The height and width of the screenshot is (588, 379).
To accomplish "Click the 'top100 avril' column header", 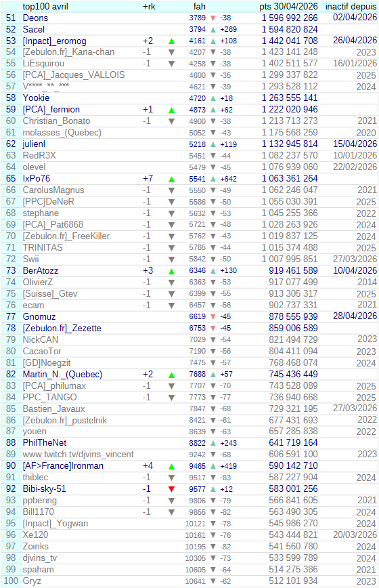I will [x=45, y=6].
